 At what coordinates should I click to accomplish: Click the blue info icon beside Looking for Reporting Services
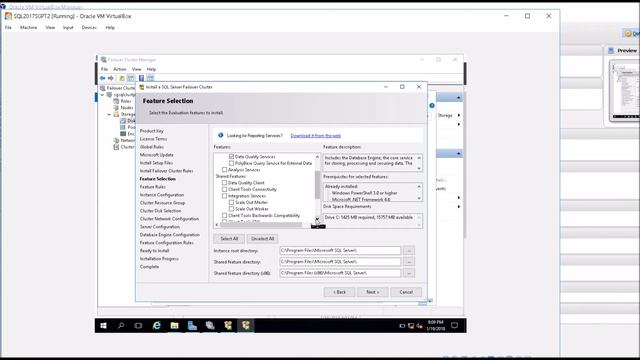[220, 135]
